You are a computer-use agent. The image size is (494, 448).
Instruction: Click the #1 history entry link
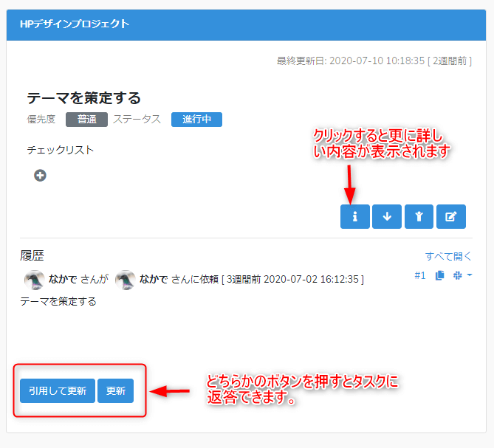click(420, 275)
